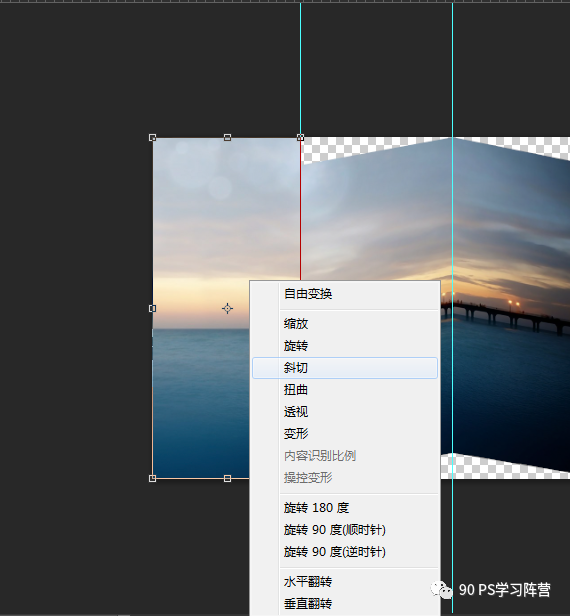This screenshot has width=570, height=616.
Task: Select the 透视 transform option
Action: tap(345, 412)
